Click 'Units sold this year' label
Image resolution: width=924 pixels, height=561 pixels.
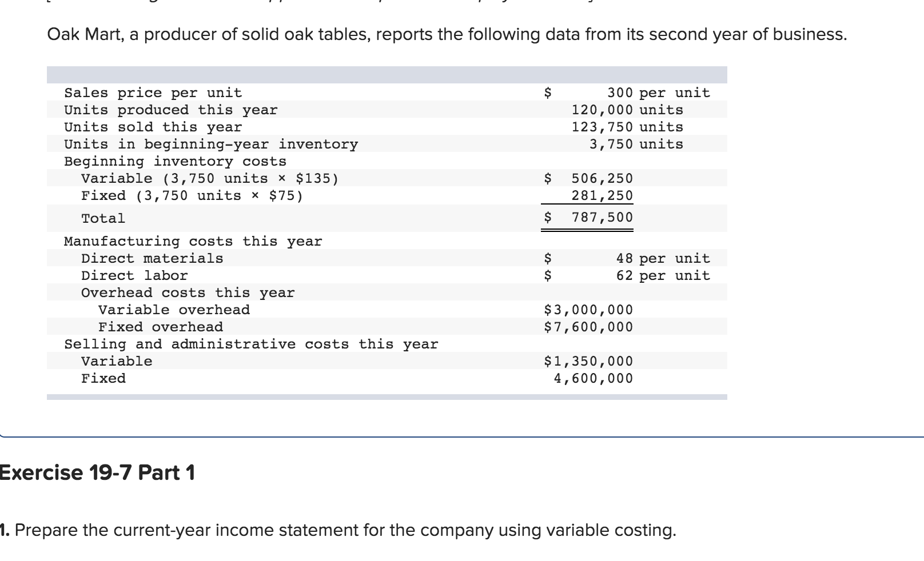[153, 127]
